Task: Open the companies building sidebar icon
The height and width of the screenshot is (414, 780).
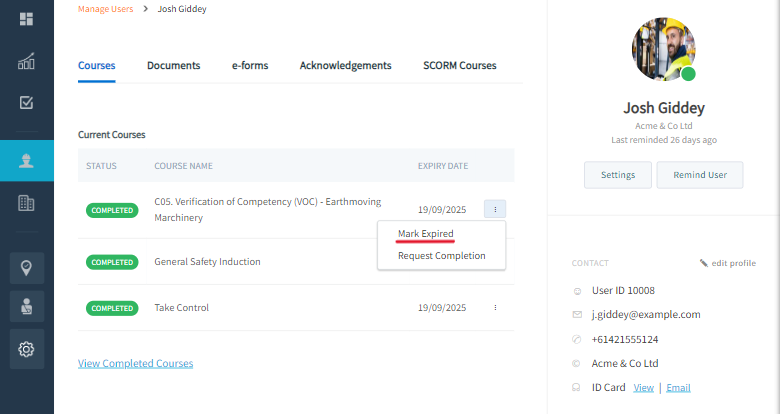Action: coord(26,203)
